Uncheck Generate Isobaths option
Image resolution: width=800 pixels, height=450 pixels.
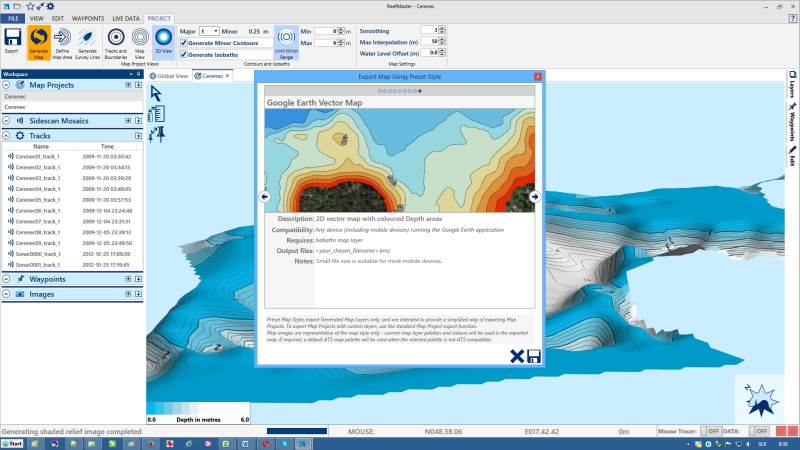[x=183, y=54]
